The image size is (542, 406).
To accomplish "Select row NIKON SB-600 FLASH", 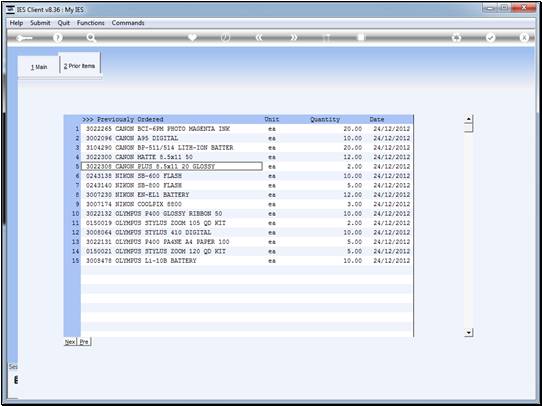I will (x=247, y=176).
